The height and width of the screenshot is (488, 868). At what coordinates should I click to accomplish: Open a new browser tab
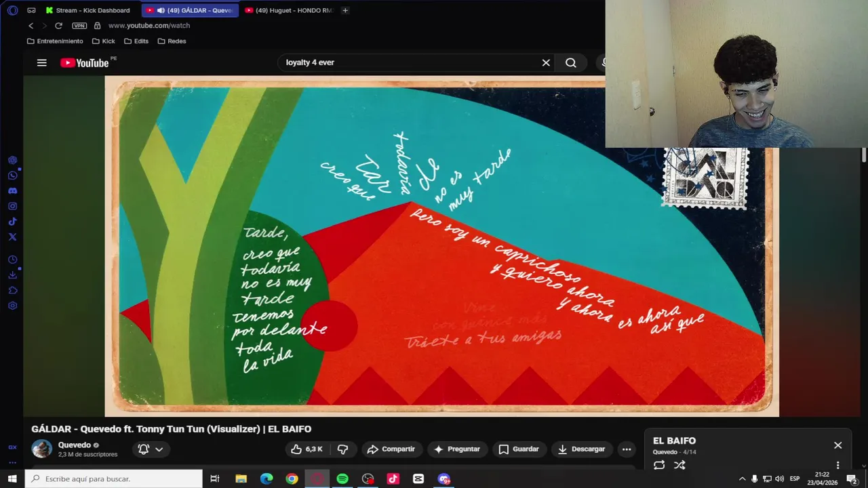click(345, 10)
